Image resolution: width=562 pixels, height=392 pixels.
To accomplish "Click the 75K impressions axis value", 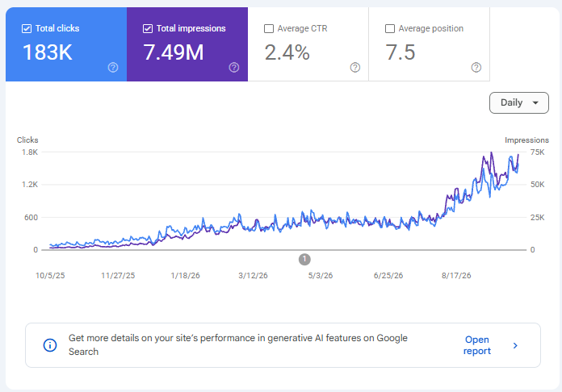I will pos(537,152).
